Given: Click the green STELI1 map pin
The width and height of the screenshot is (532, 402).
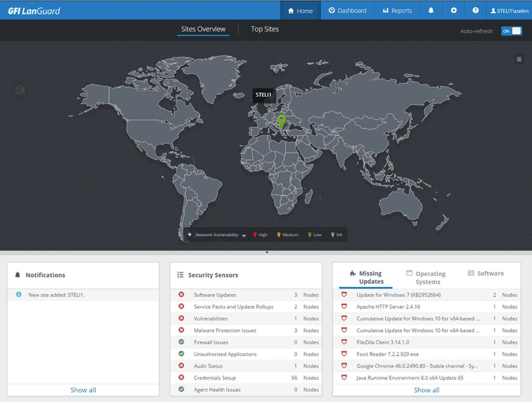Looking at the screenshot, I should click(281, 121).
